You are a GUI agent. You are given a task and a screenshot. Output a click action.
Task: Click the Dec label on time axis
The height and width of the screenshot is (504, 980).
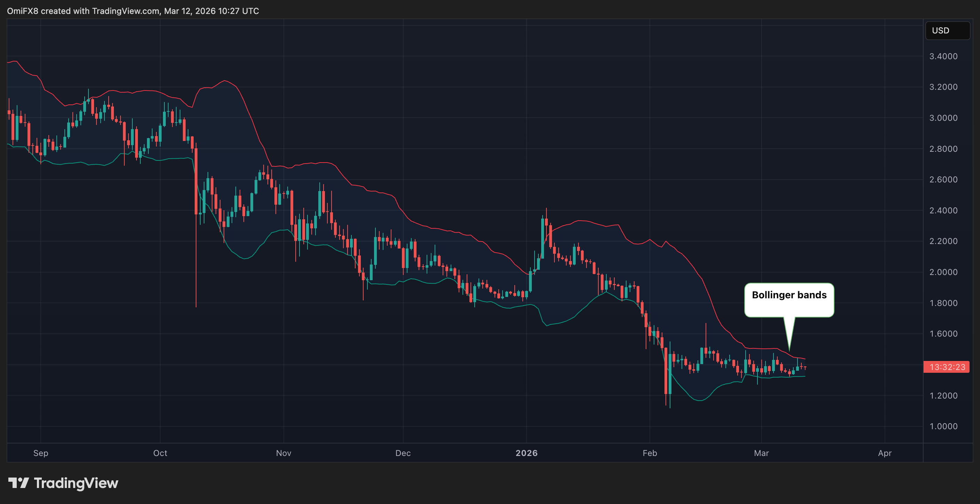pos(403,453)
